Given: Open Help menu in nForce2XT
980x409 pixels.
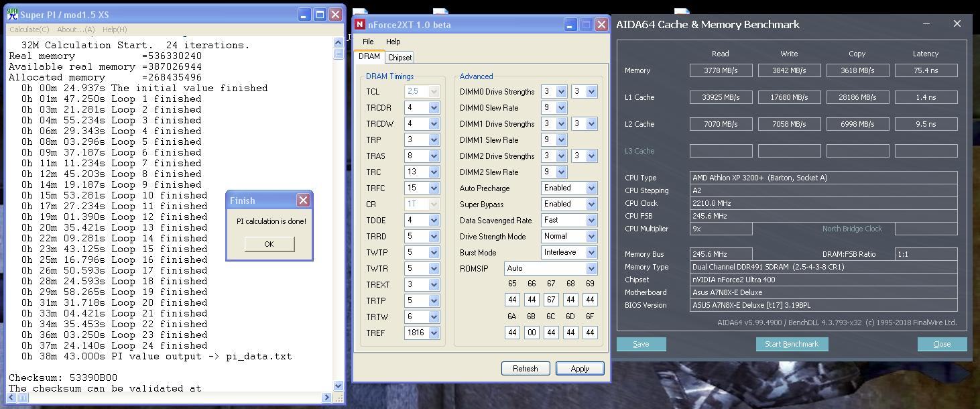Looking at the screenshot, I should point(393,42).
